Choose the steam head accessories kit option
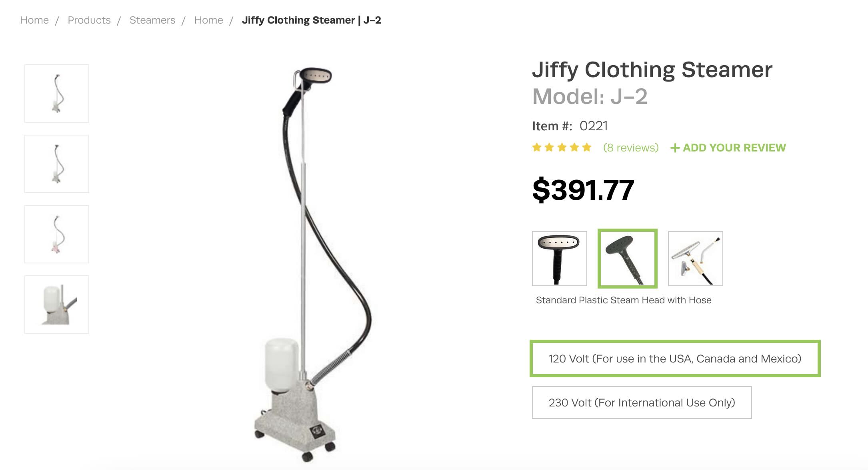Image resolution: width=868 pixels, height=470 pixels. 695,259
